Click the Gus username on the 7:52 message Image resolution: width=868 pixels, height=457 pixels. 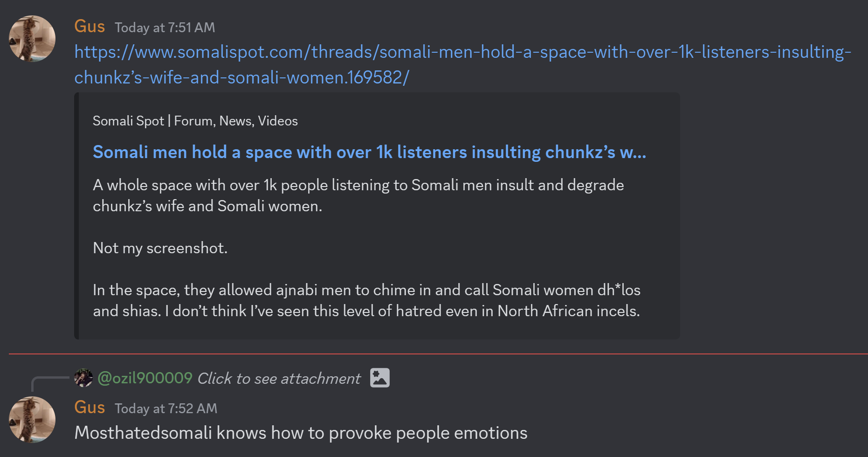point(90,408)
